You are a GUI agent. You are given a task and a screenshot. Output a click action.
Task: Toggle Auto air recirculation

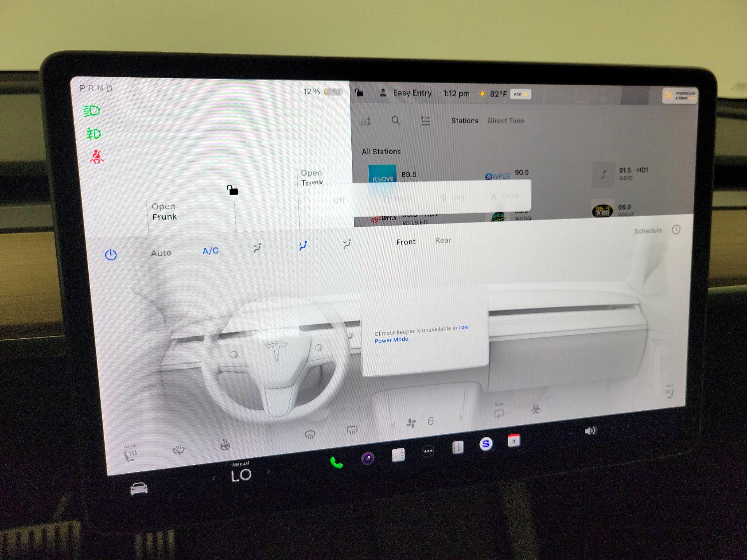[x=499, y=411]
